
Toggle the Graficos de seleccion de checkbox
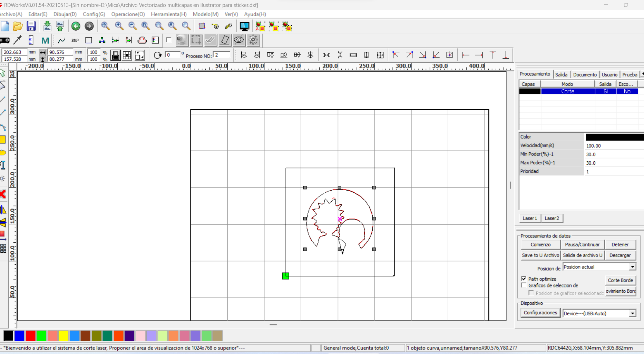pos(524,285)
